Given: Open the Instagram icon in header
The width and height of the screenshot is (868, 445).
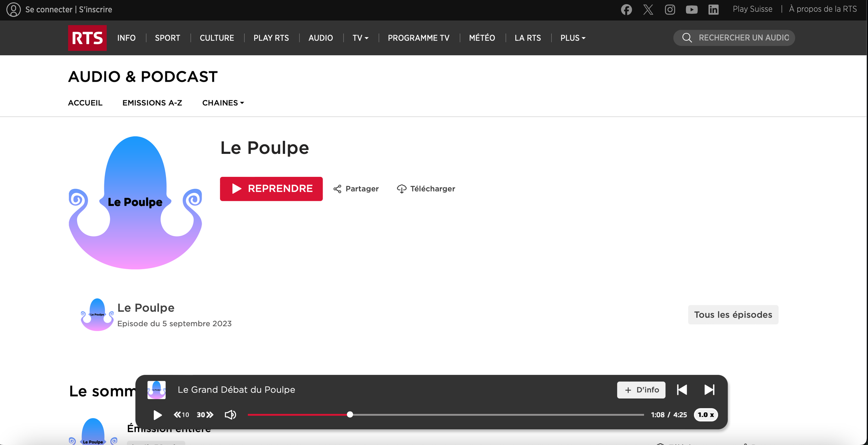Looking at the screenshot, I should pos(670,9).
